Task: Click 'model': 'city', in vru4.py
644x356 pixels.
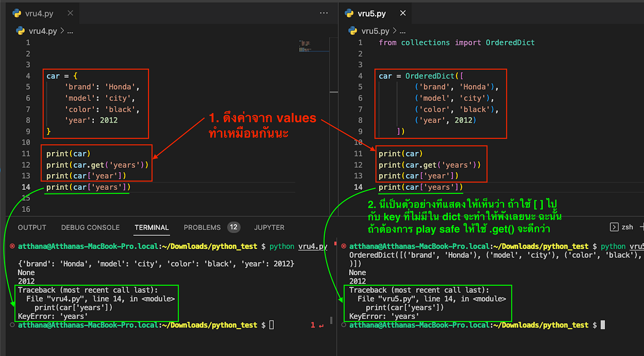Action: (x=100, y=98)
